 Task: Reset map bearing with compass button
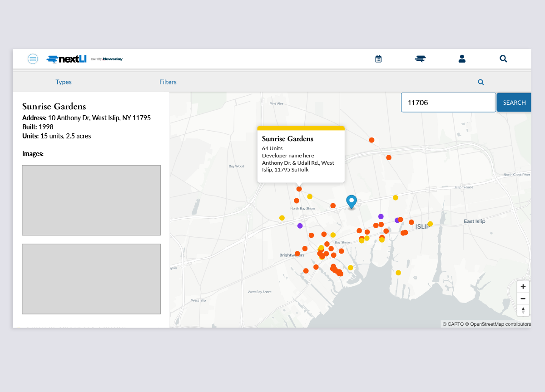pyautogui.click(x=523, y=310)
